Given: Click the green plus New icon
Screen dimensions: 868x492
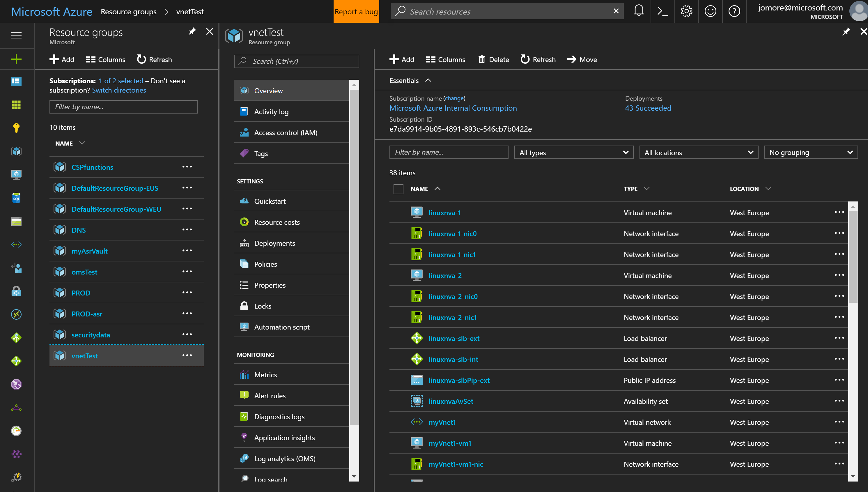Looking at the screenshot, I should tap(16, 59).
